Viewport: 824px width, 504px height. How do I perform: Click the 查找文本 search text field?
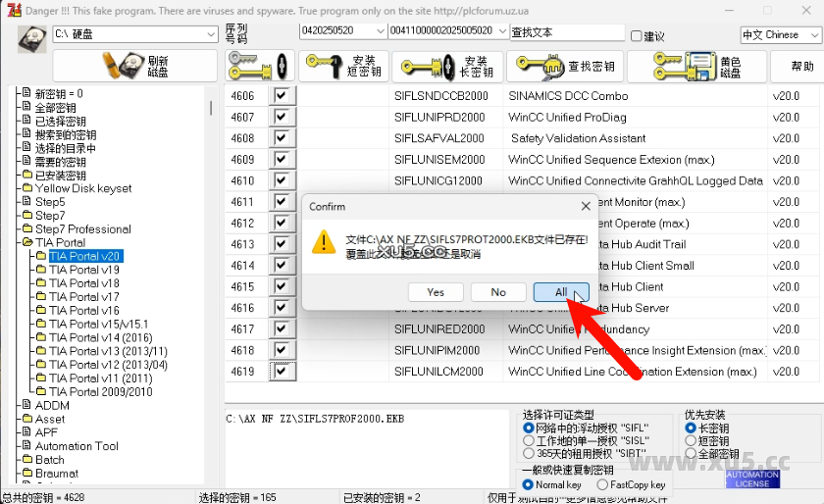(x=567, y=32)
